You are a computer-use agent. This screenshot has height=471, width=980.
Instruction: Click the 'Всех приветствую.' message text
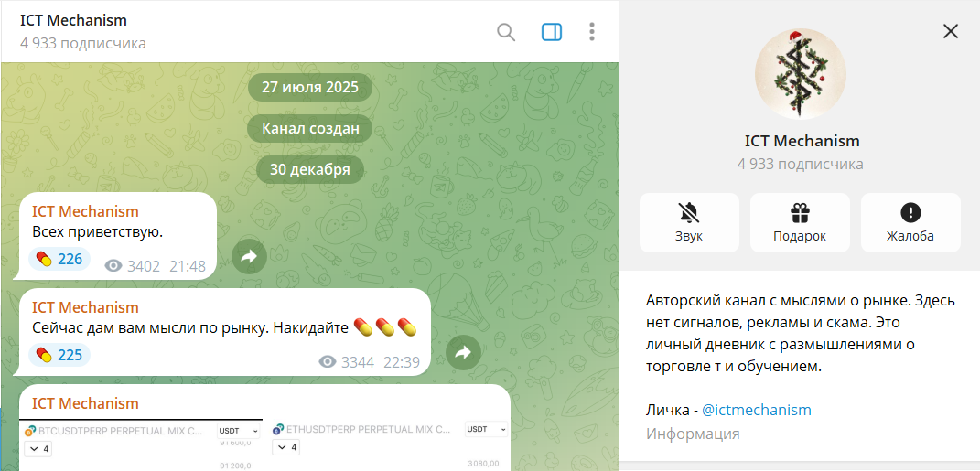(x=97, y=232)
